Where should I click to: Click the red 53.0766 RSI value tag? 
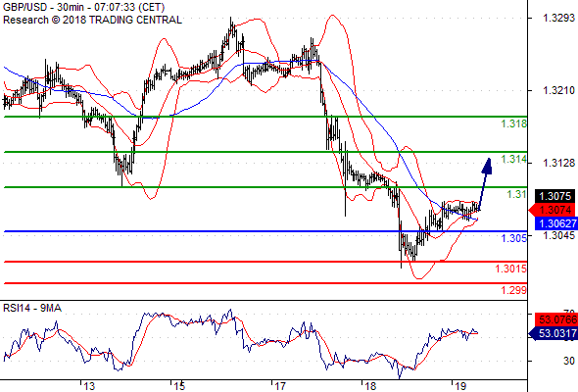pos(555,319)
